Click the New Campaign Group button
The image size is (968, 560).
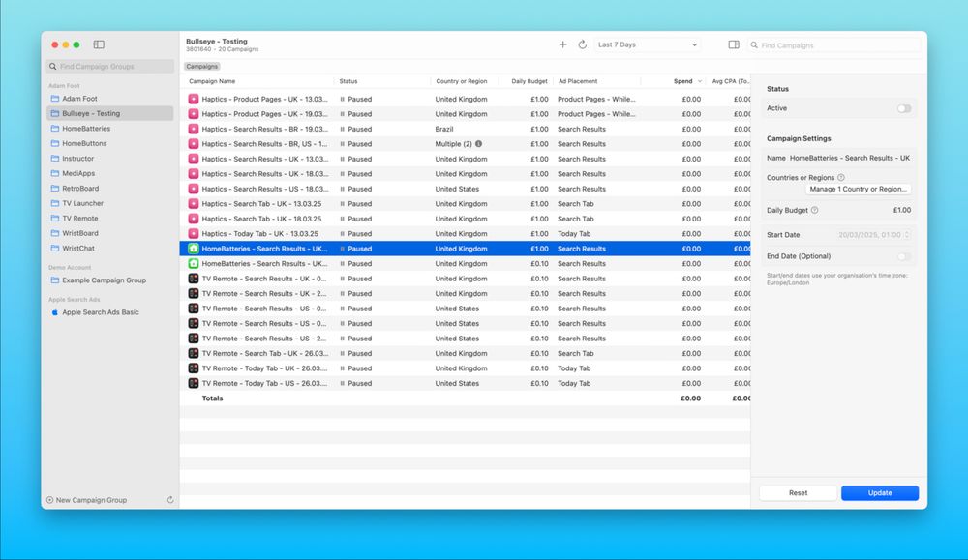pos(86,500)
